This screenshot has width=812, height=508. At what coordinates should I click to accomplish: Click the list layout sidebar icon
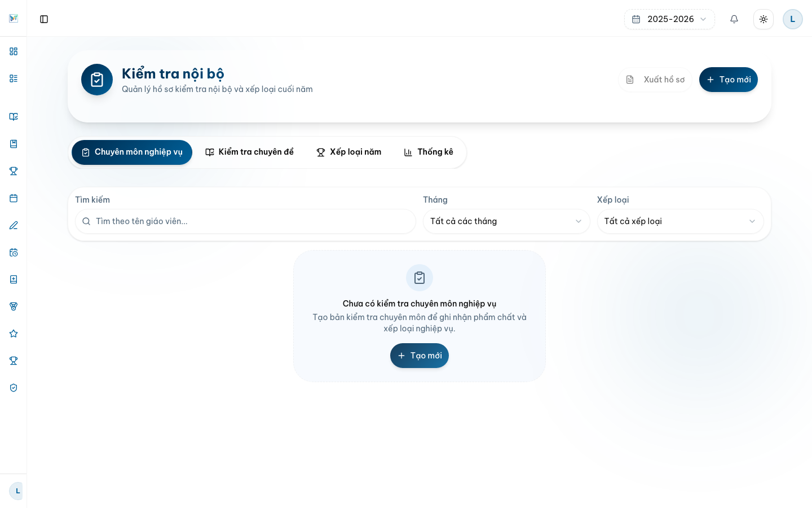coord(14,78)
